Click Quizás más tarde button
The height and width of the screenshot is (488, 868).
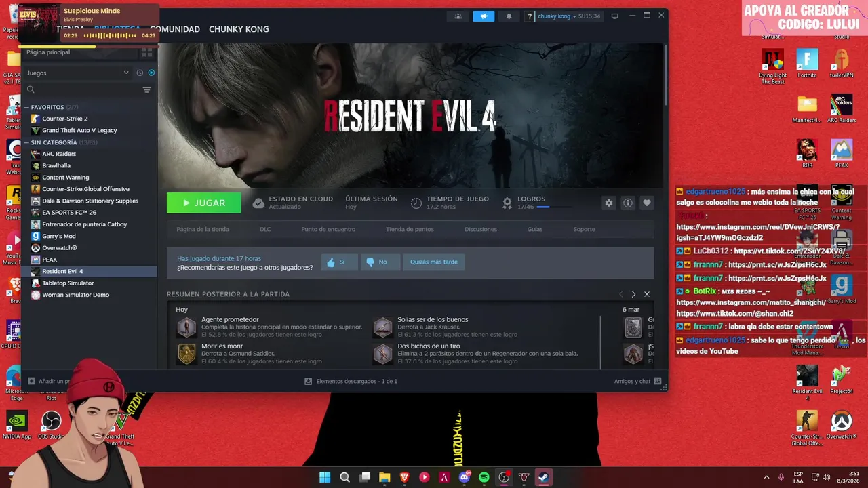pos(434,262)
